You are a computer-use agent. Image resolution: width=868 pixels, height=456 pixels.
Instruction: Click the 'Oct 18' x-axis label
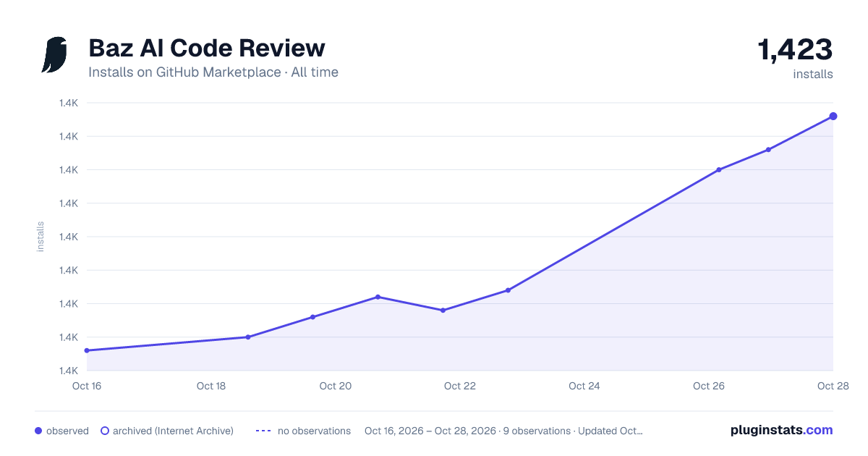pyautogui.click(x=211, y=386)
